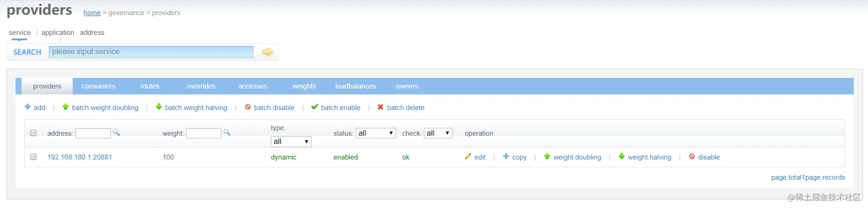Open the overrides tab
Viewport: 868px width, 209px height.
tap(201, 86)
